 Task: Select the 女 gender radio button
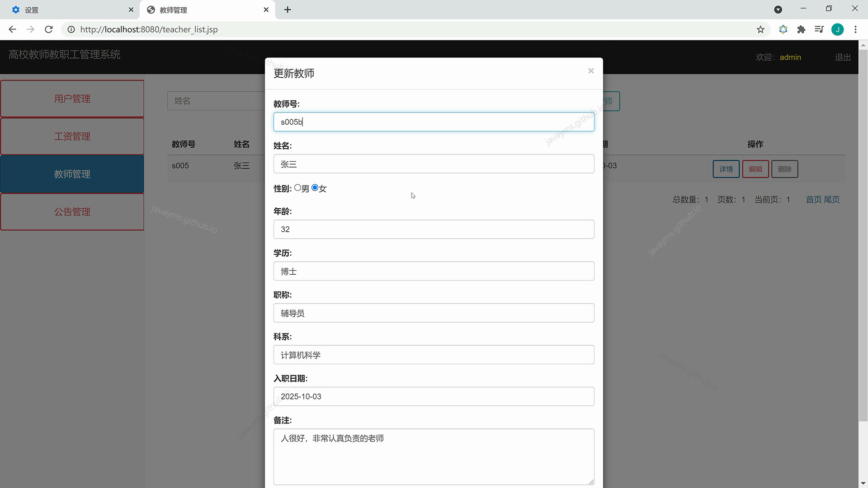pos(314,188)
